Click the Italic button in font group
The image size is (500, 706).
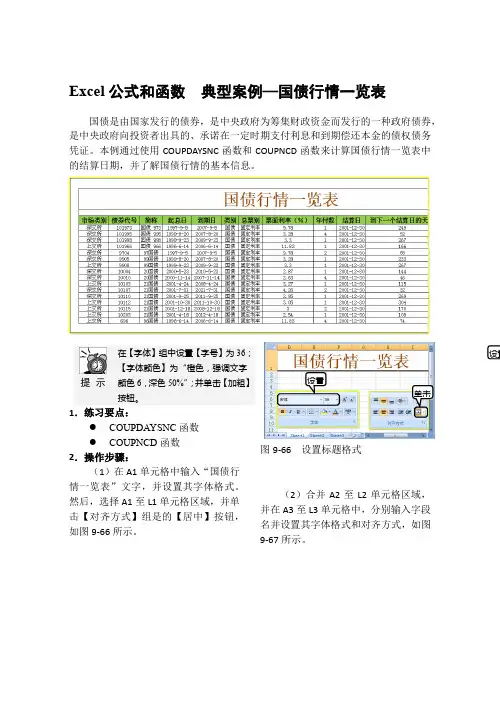point(291,412)
